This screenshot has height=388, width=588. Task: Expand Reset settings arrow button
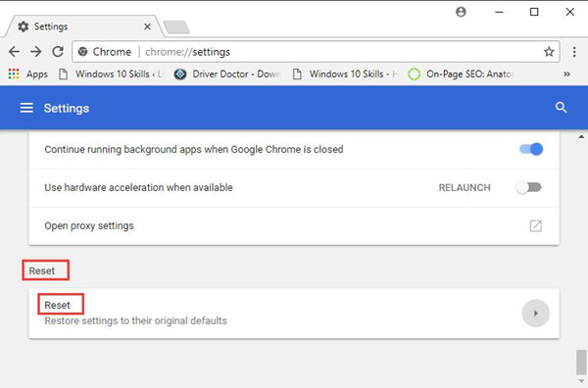point(535,314)
